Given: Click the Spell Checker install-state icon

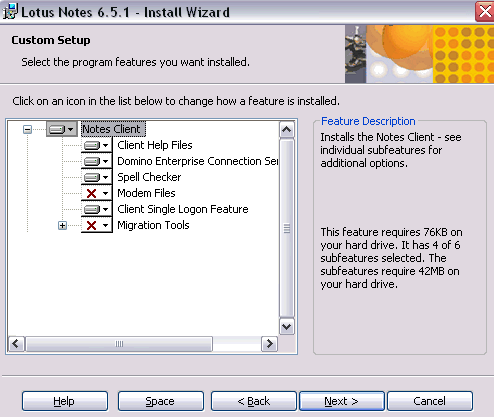Looking at the screenshot, I should coord(96,177).
